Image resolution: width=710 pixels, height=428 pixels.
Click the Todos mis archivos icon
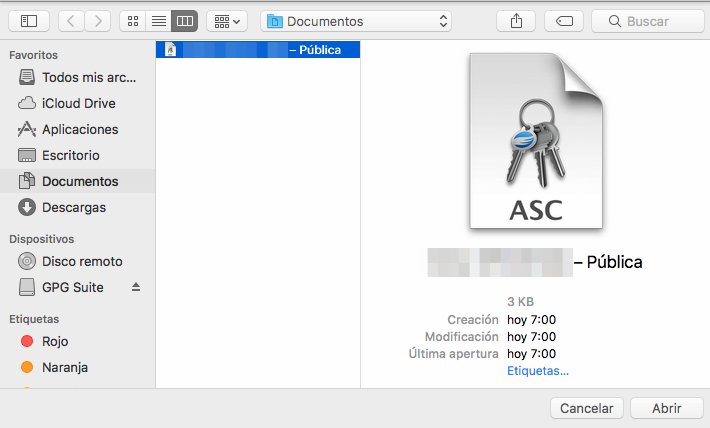coord(27,77)
